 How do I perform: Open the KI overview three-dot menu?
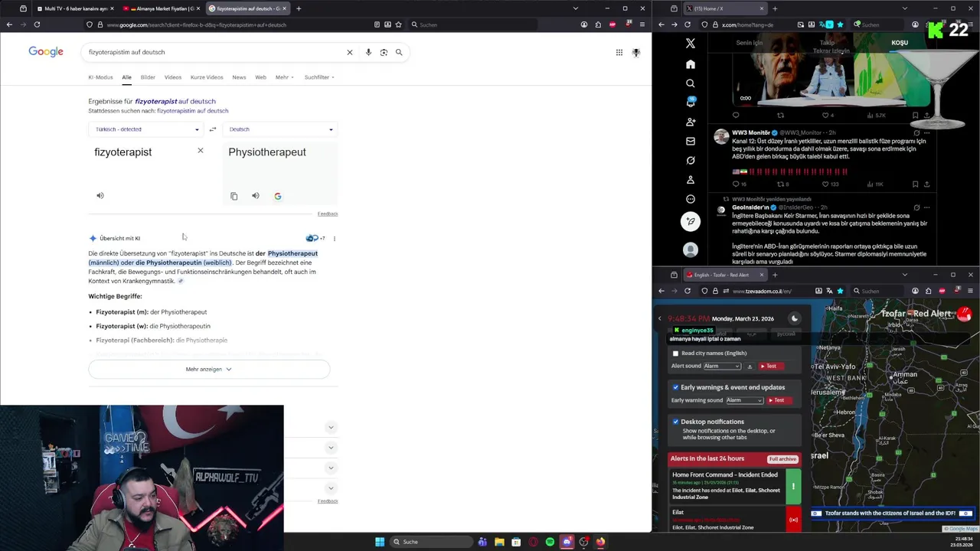[x=335, y=238]
